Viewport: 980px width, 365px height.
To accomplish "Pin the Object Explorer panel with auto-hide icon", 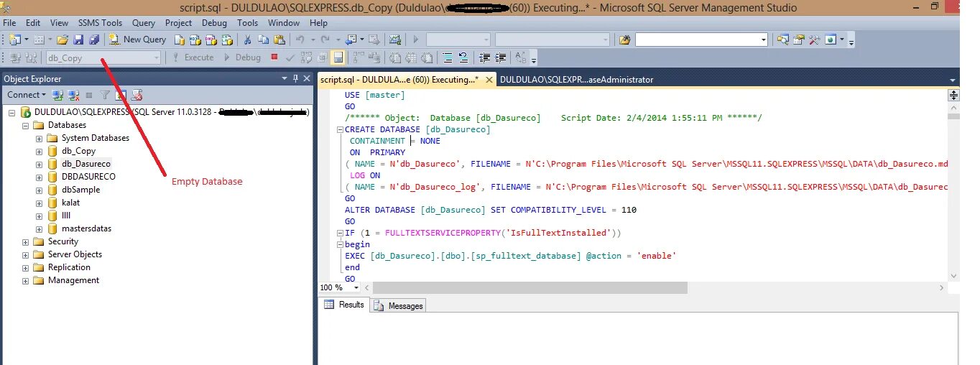I will [295, 78].
